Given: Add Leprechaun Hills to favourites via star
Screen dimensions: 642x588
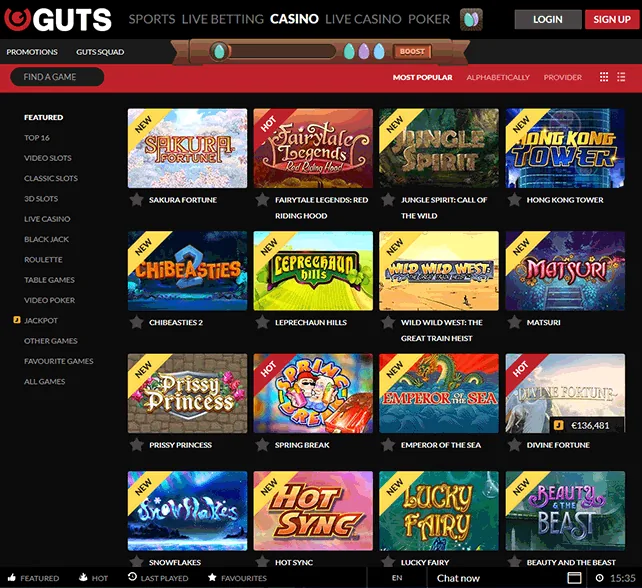Looking at the screenshot, I should [x=262, y=323].
